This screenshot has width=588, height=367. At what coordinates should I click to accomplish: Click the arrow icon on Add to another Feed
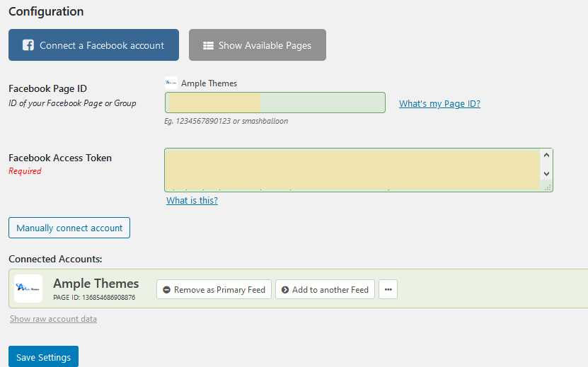coord(285,290)
